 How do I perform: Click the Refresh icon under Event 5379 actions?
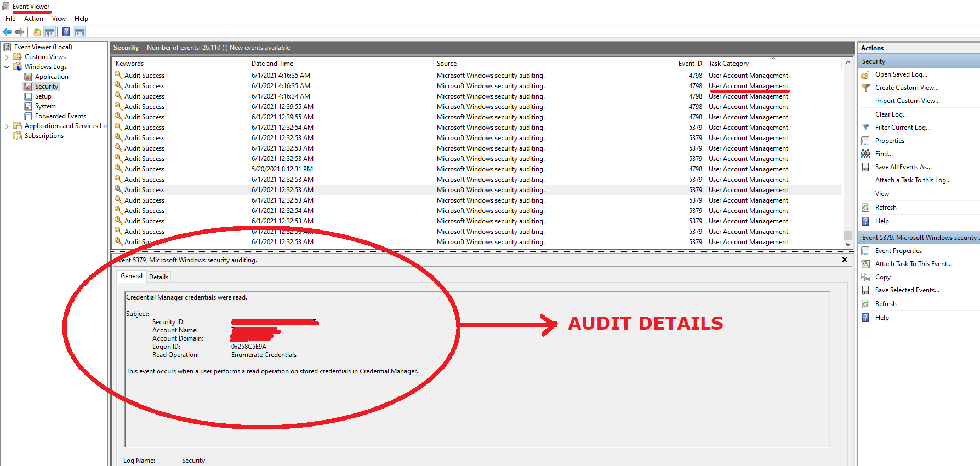[x=865, y=304]
